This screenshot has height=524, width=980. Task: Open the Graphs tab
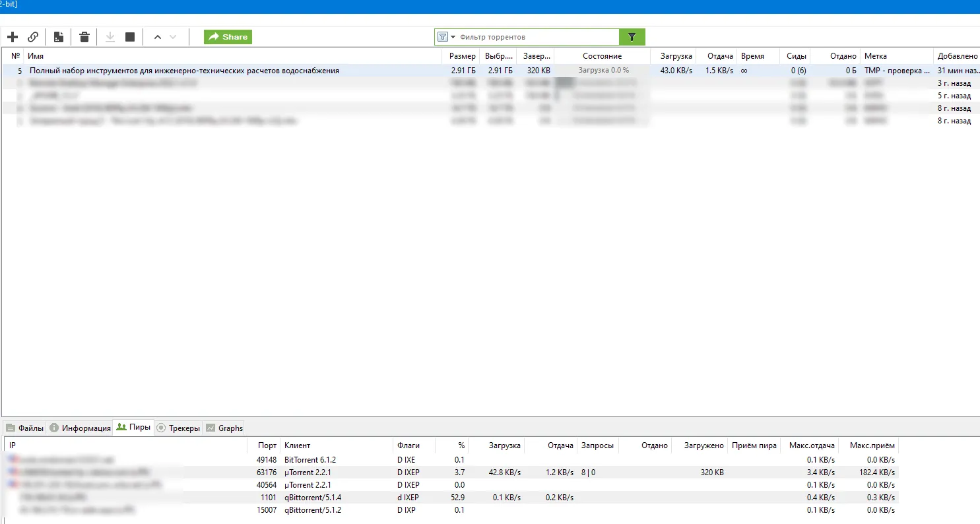(224, 428)
